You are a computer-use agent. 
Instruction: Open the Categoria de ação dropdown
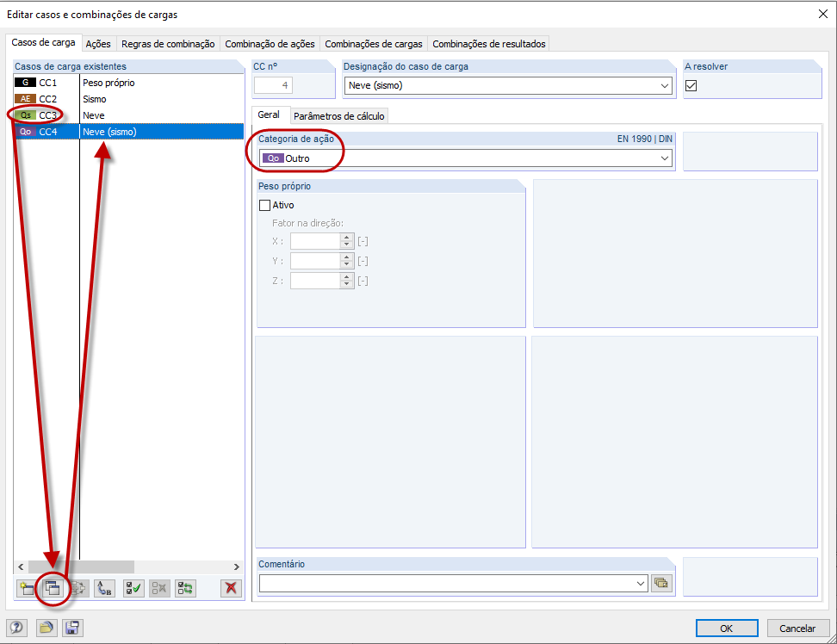665,158
